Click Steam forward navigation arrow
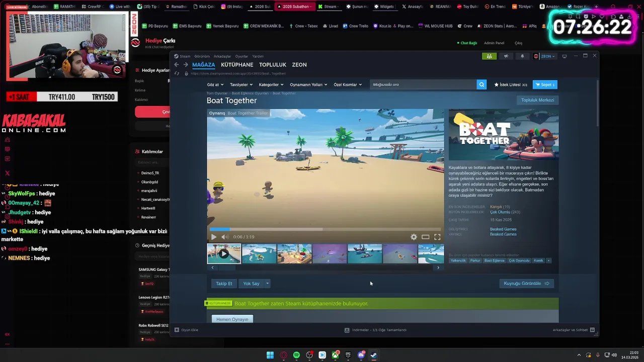 click(186, 65)
